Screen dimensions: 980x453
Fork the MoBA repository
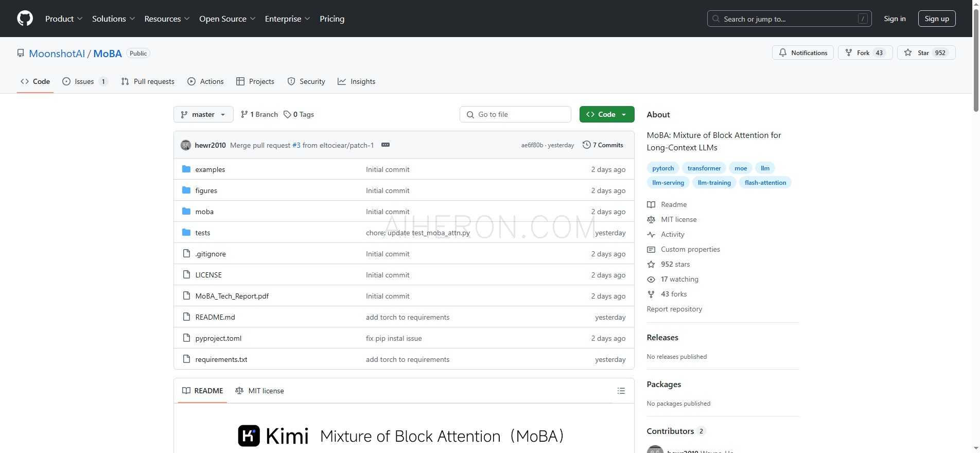click(x=865, y=53)
